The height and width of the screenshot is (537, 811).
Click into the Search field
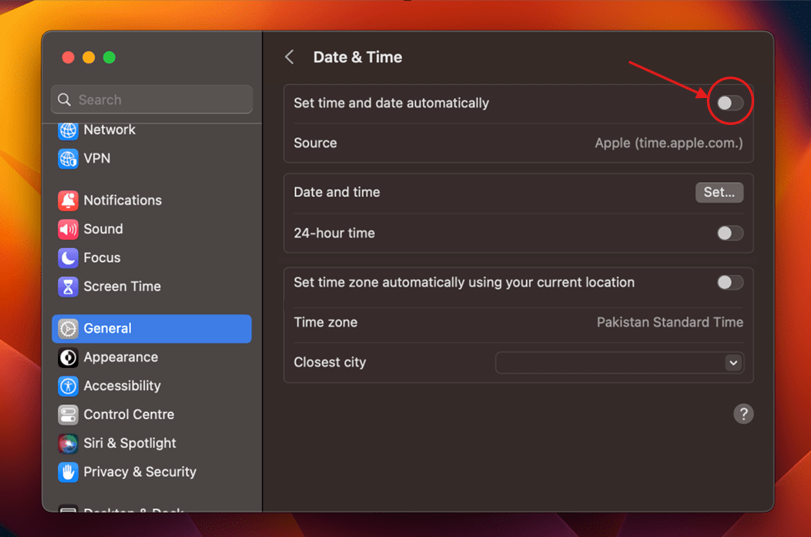coord(152,99)
